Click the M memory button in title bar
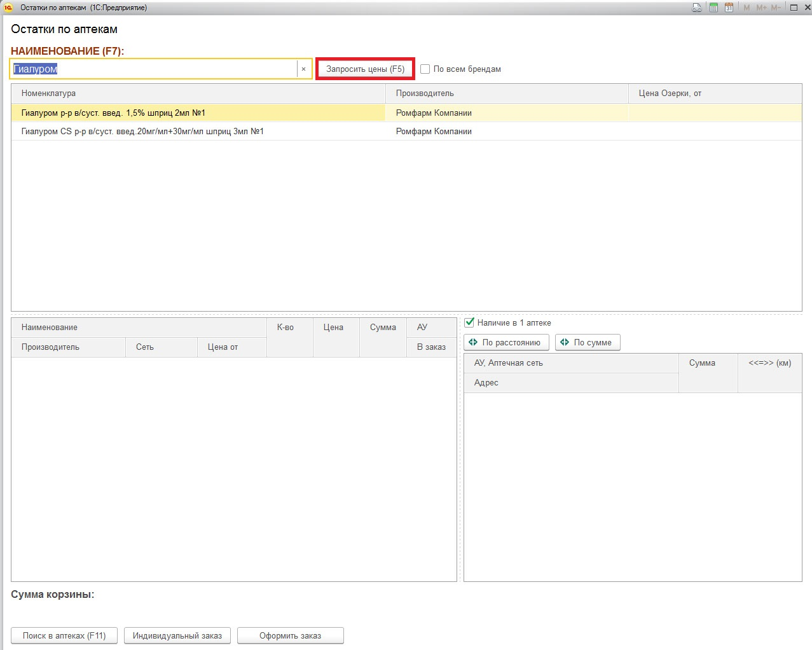This screenshot has width=812, height=650. click(x=747, y=8)
